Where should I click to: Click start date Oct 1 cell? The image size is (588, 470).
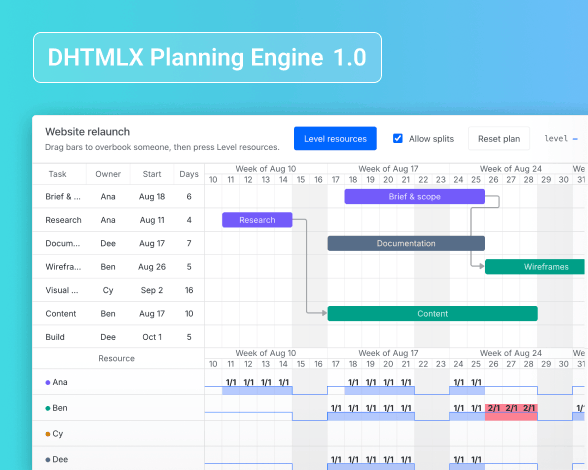(x=152, y=337)
